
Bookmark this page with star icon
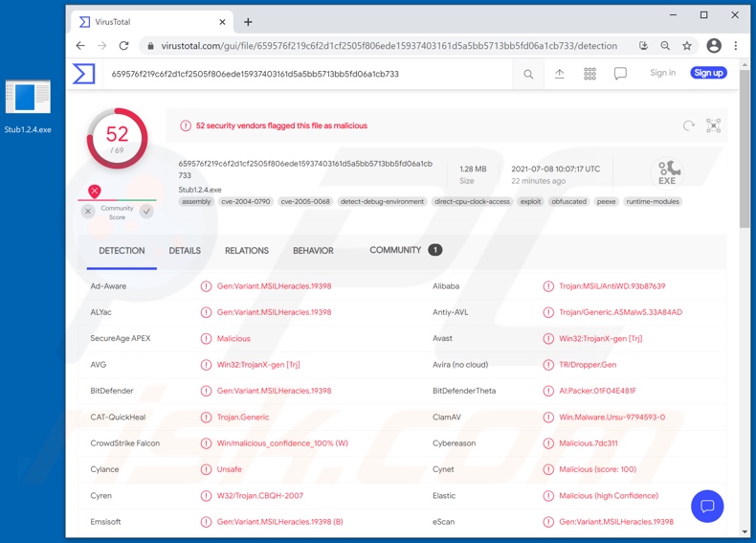pyautogui.click(x=687, y=46)
